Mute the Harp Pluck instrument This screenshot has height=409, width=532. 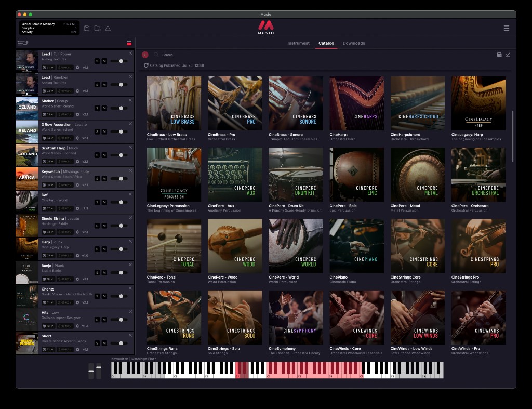(104, 249)
